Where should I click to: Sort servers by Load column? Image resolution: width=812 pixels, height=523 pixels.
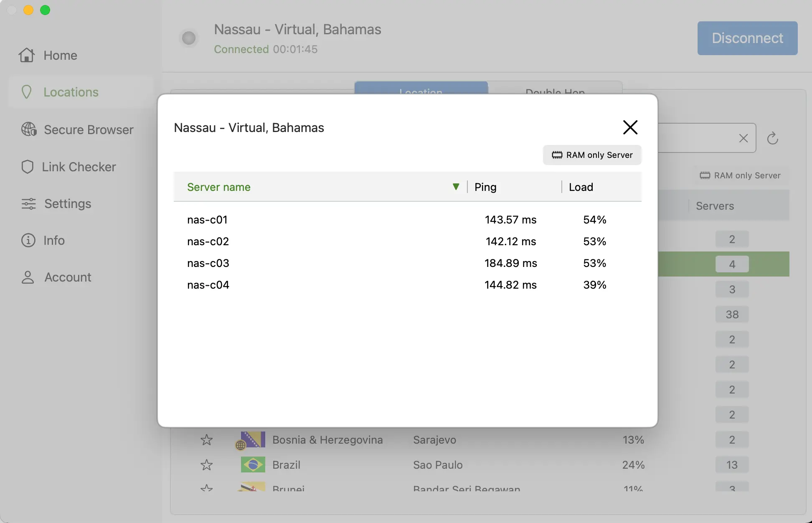click(x=581, y=187)
